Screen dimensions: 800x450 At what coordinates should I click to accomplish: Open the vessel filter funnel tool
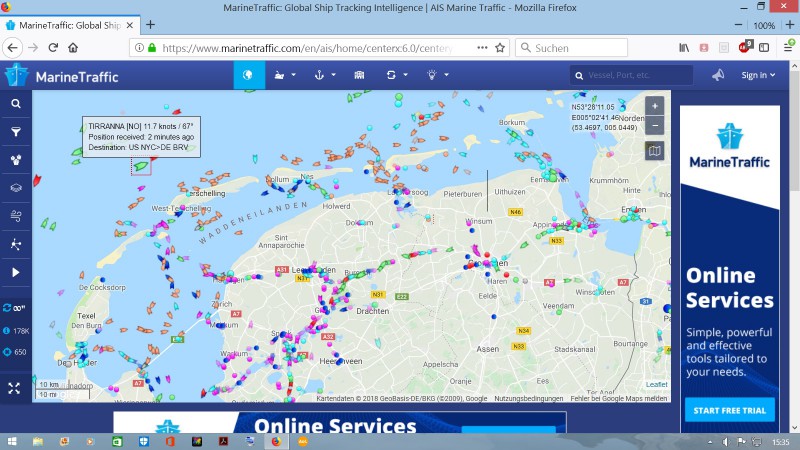pyautogui.click(x=16, y=132)
